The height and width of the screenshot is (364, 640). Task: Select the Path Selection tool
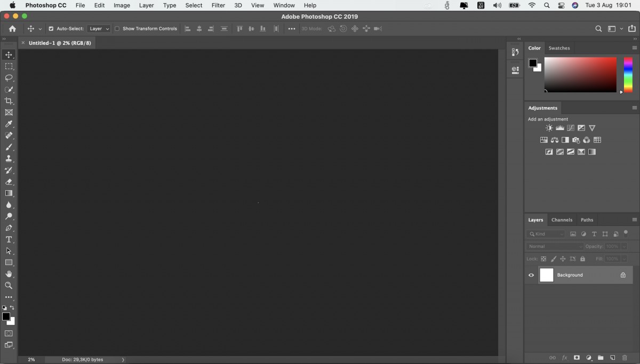click(x=9, y=251)
